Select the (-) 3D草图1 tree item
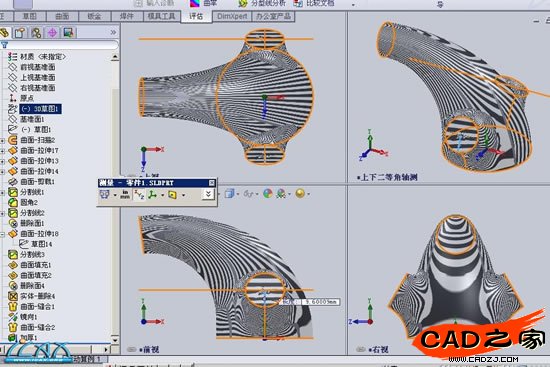Viewport: 550px width, 367px height. coord(41,109)
